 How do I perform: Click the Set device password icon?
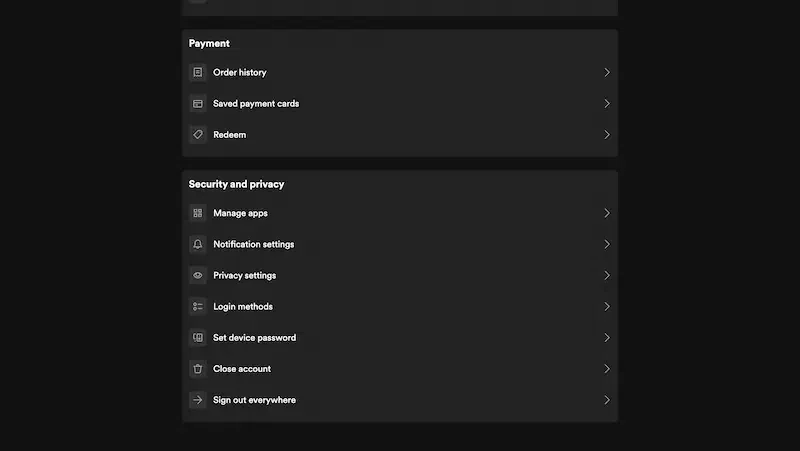pos(198,338)
